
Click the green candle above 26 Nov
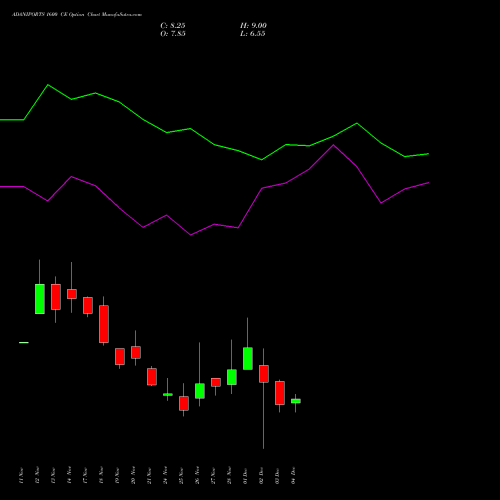pos(200,391)
